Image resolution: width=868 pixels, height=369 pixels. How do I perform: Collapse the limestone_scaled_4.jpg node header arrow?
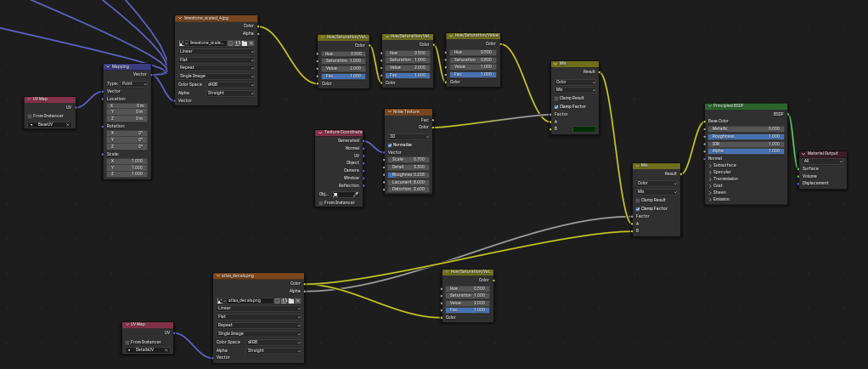tap(180, 19)
